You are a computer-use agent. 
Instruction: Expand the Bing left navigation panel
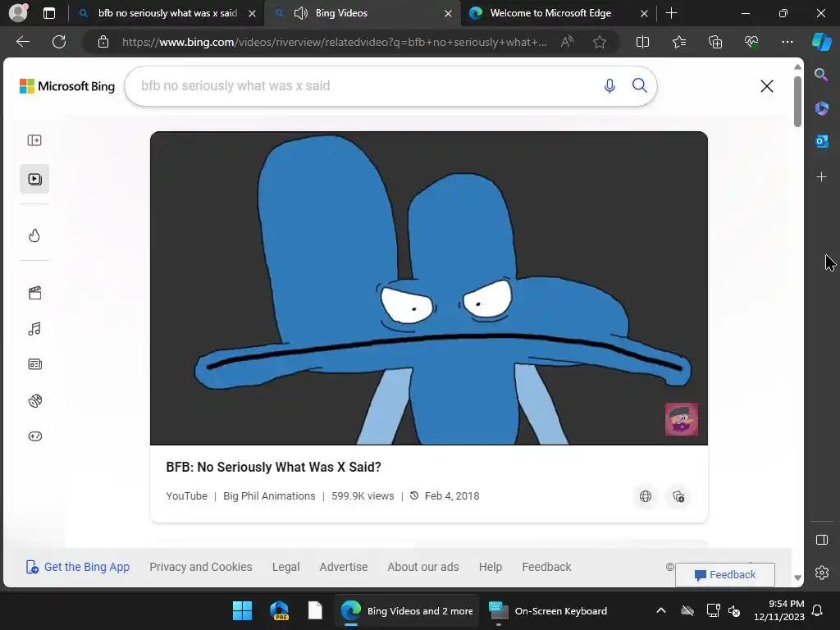[x=34, y=140]
